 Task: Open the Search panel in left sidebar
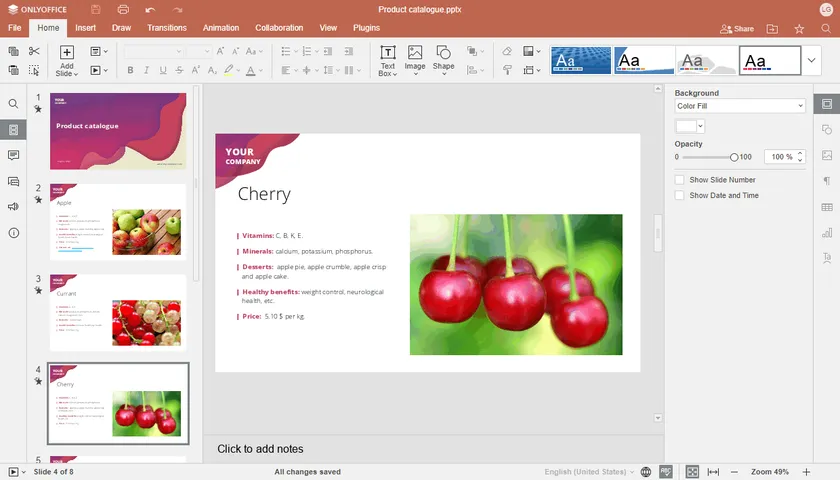(x=13, y=104)
